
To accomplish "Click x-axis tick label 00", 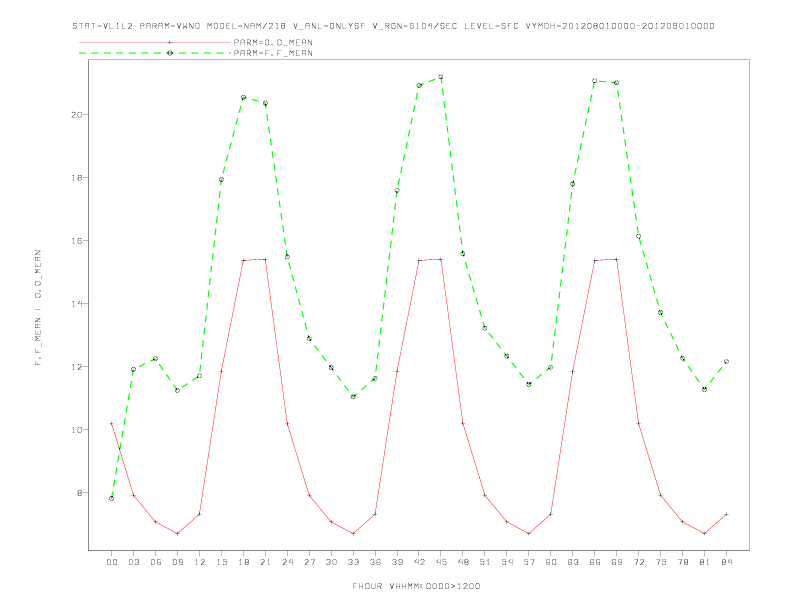I will [112, 562].
